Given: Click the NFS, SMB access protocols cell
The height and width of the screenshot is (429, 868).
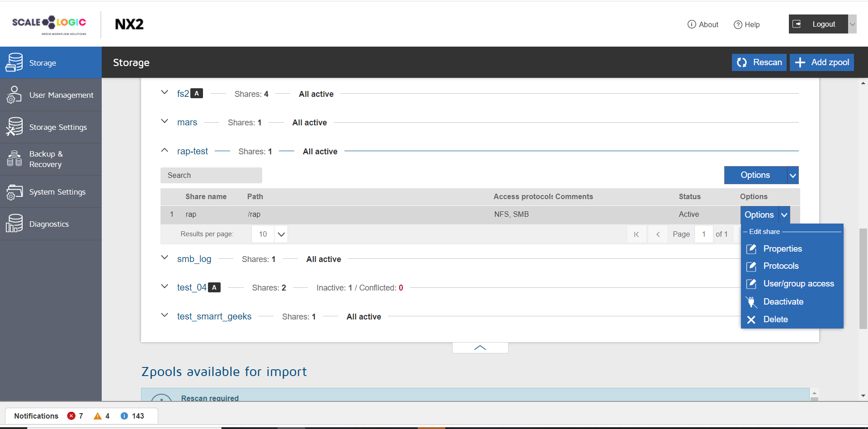Looking at the screenshot, I should [511, 214].
